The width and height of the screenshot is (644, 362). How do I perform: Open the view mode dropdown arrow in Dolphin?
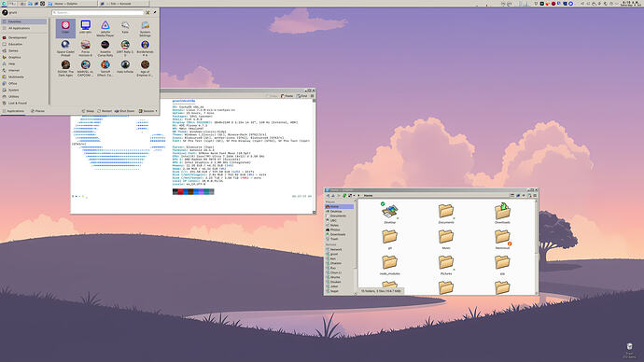pyautogui.click(x=354, y=196)
